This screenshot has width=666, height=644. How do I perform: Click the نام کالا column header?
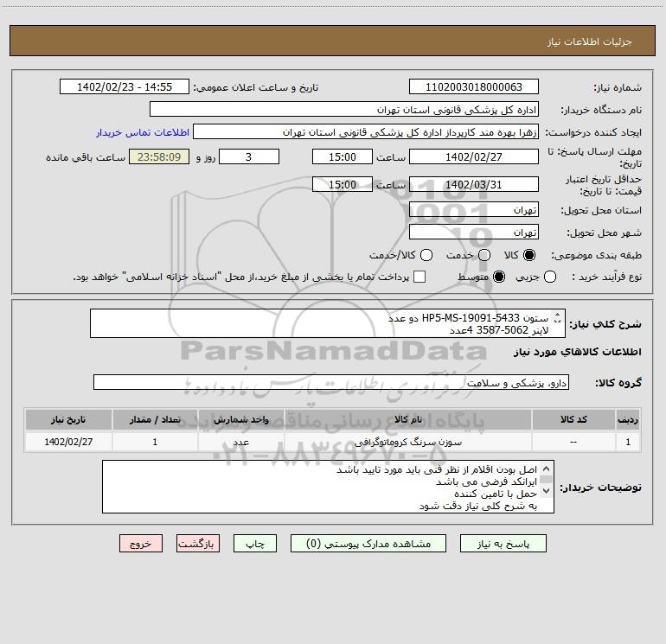407,419
